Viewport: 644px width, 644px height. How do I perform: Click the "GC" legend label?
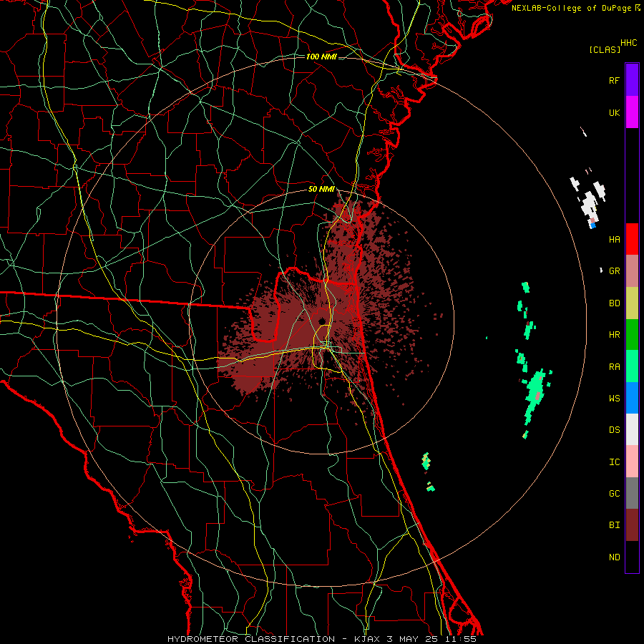point(614,494)
